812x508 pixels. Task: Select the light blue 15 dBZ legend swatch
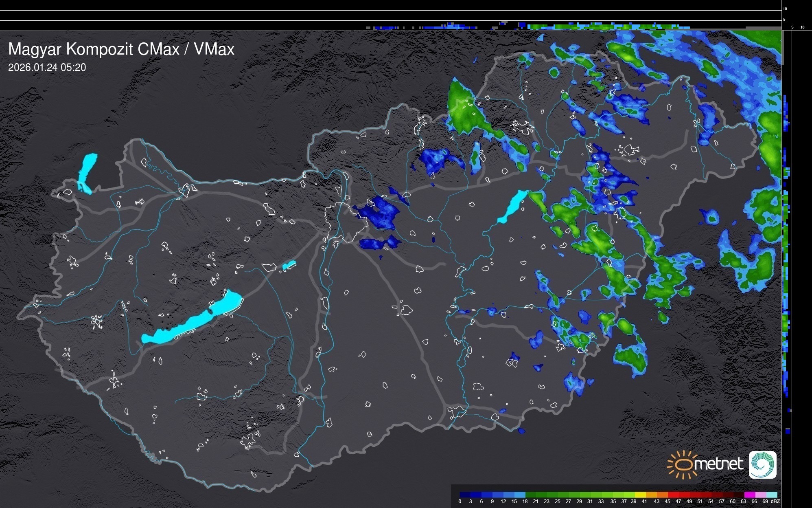tap(519, 495)
